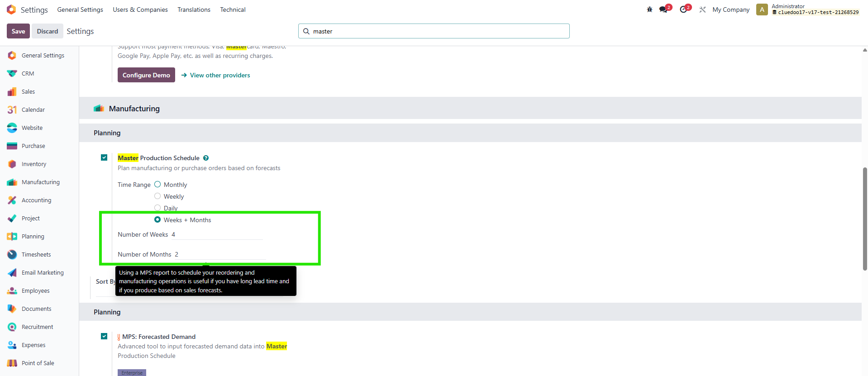This screenshot has width=868, height=376.
Task: Expand the Technical menu
Action: point(233,10)
